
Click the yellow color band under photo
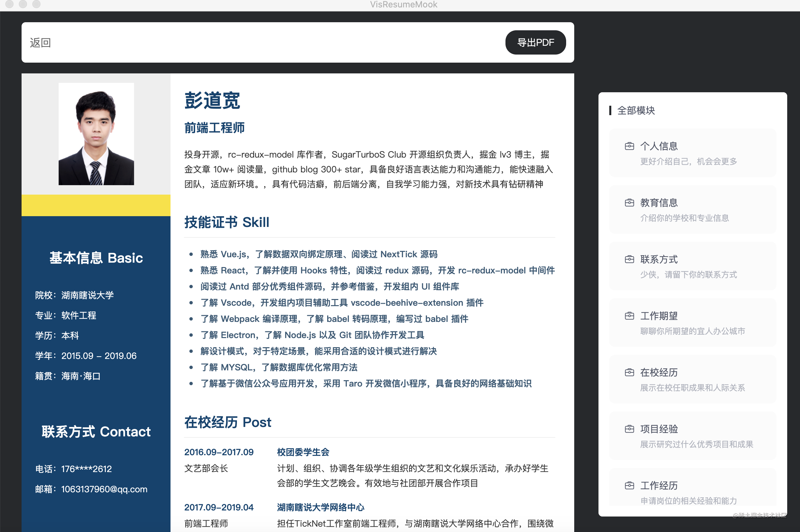coord(96,205)
